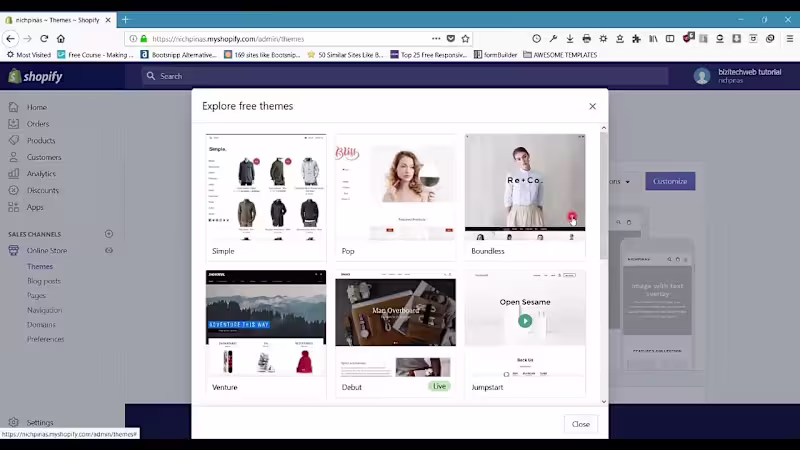Open the Orders section
This screenshot has width=800, height=450.
(38, 124)
